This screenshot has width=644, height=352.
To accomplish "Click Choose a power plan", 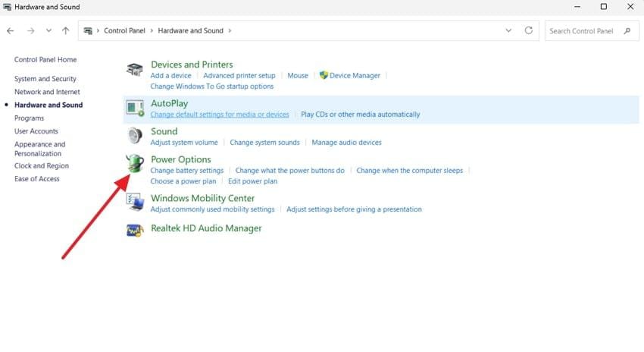I will coord(183,181).
